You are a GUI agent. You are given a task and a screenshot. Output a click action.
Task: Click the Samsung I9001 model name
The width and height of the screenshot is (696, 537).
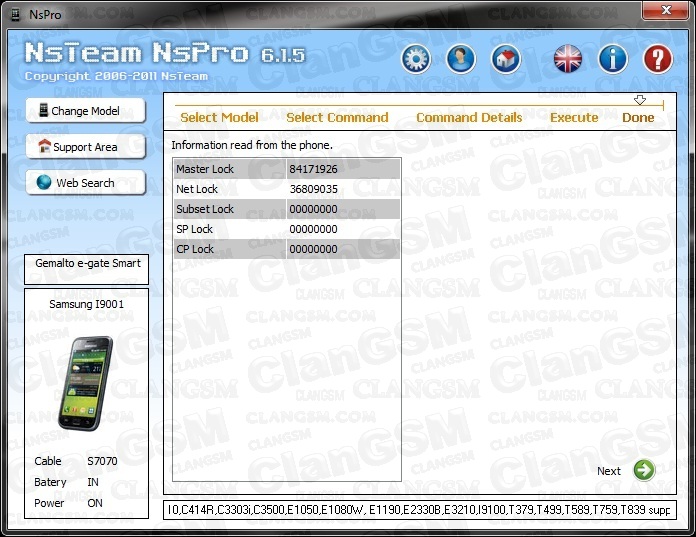click(87, 304)
